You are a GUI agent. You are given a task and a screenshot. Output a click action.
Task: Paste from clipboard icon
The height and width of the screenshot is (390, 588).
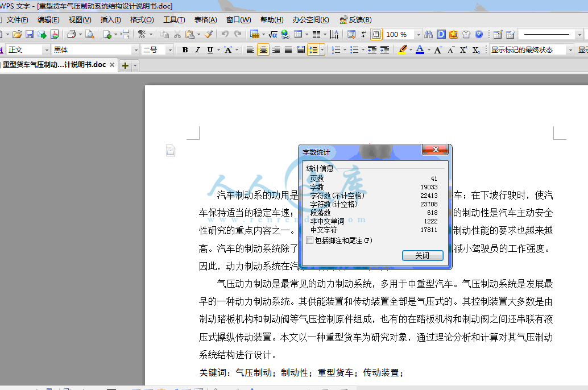point(190,35)
